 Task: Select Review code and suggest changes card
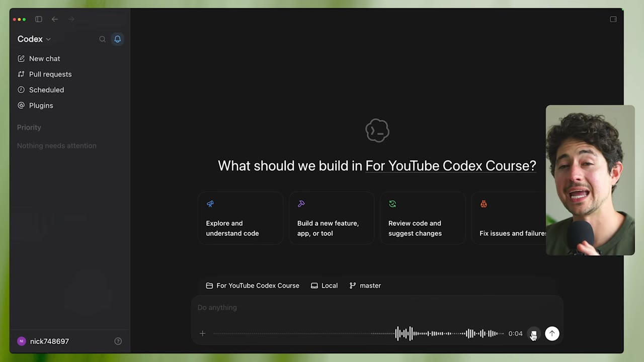[x=423, y=218]
